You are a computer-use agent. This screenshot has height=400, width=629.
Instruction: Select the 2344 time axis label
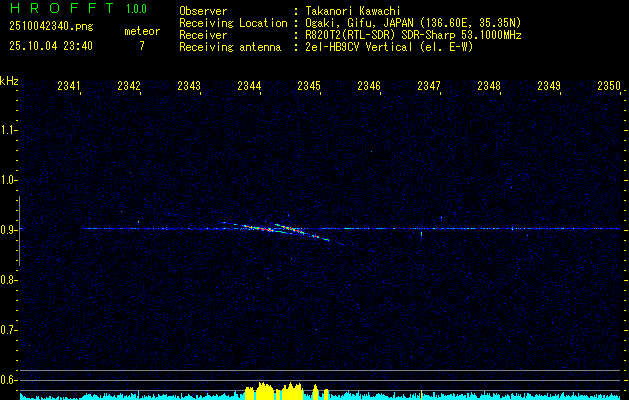coord(249,87)
